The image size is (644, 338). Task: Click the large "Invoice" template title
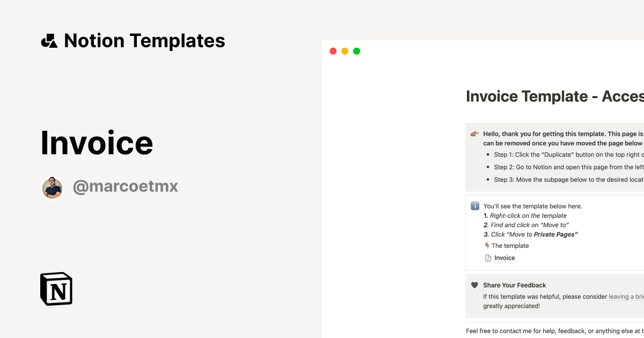97,143
